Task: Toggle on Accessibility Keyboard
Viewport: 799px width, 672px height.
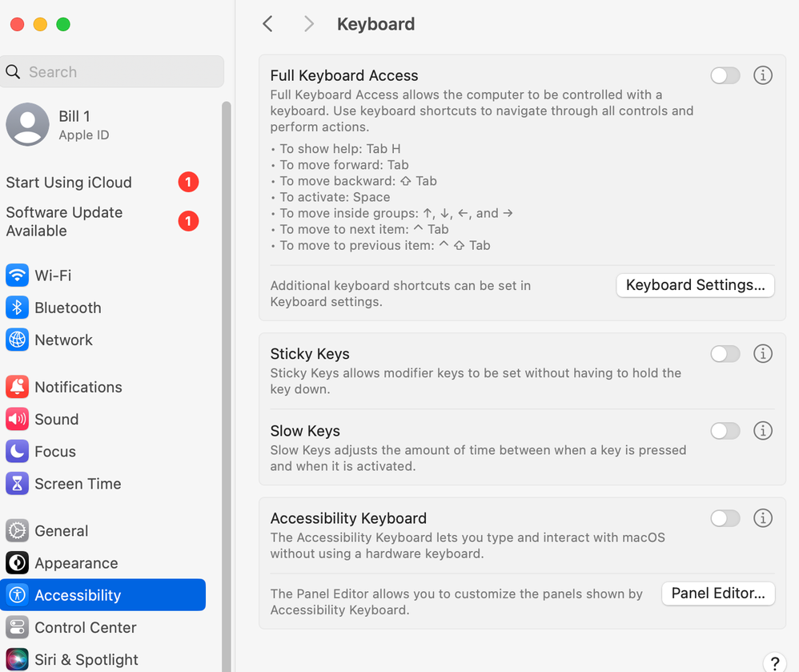Action: click(725, 518)
